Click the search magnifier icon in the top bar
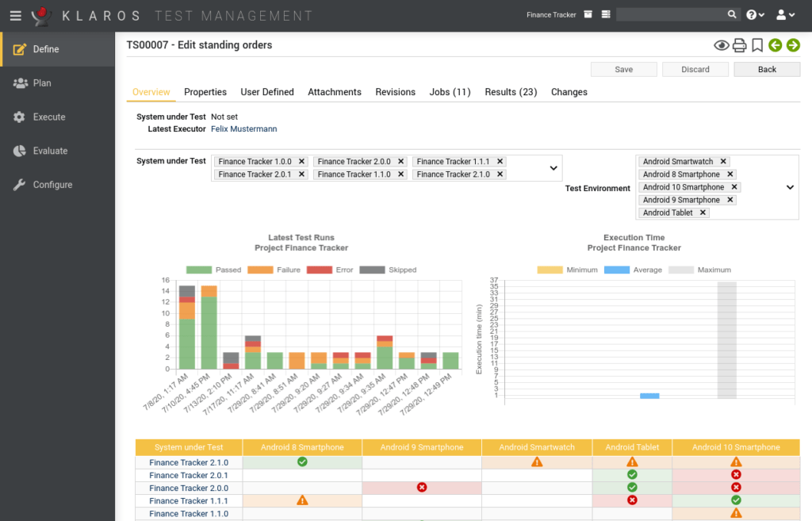812x521 pixels. tap(733, 14)
